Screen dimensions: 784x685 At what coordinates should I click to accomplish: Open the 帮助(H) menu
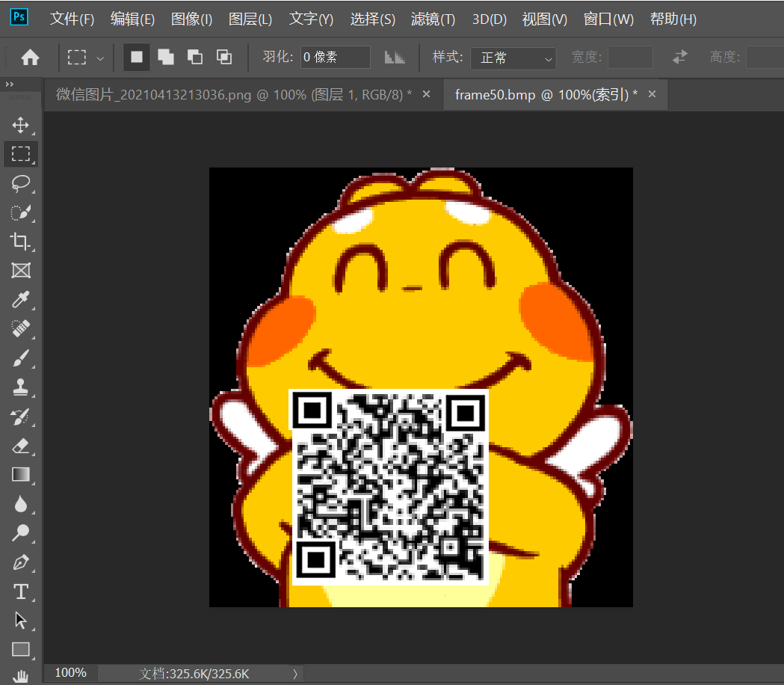point(673,19)
